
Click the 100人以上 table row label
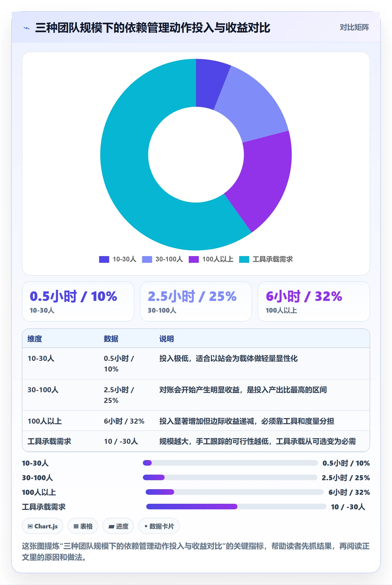(45, 421)
